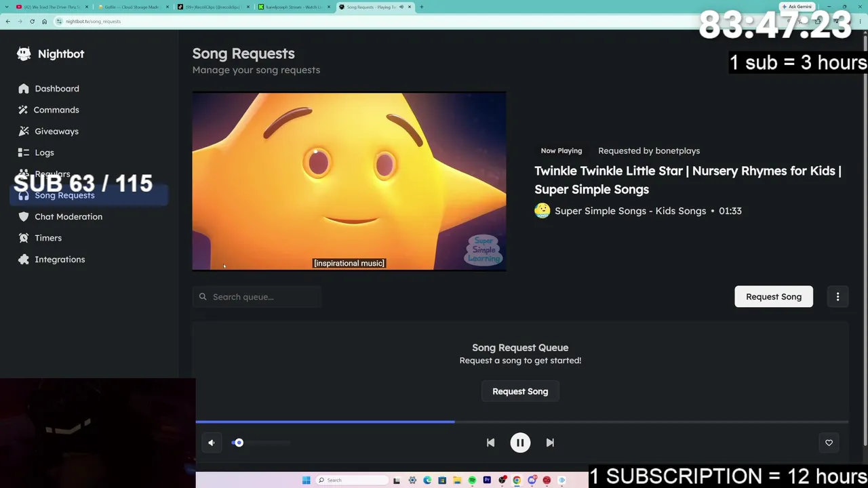The image size is (868, 488).
Task: Pause the currently playing song
Action: [x=520, y=443]
